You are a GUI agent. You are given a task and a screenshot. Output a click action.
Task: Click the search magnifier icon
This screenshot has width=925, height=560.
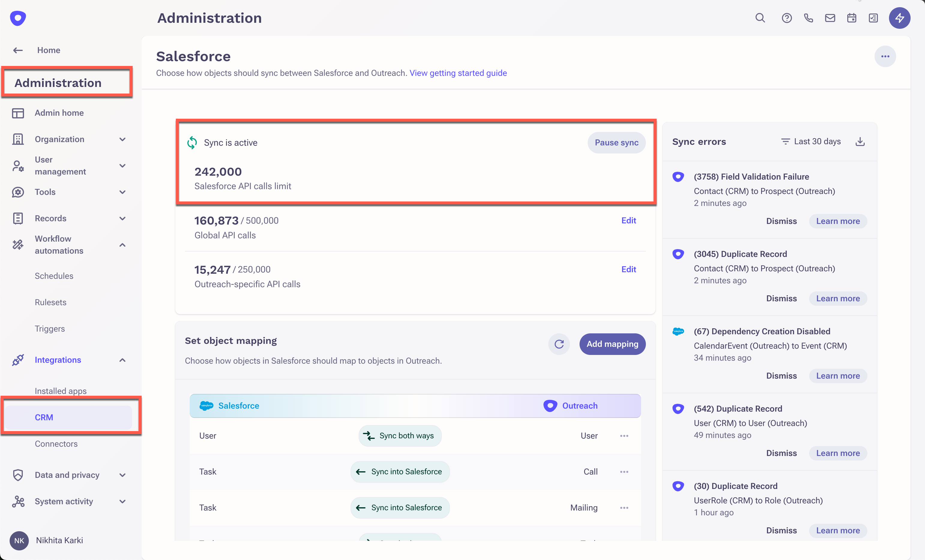[760, 18]
